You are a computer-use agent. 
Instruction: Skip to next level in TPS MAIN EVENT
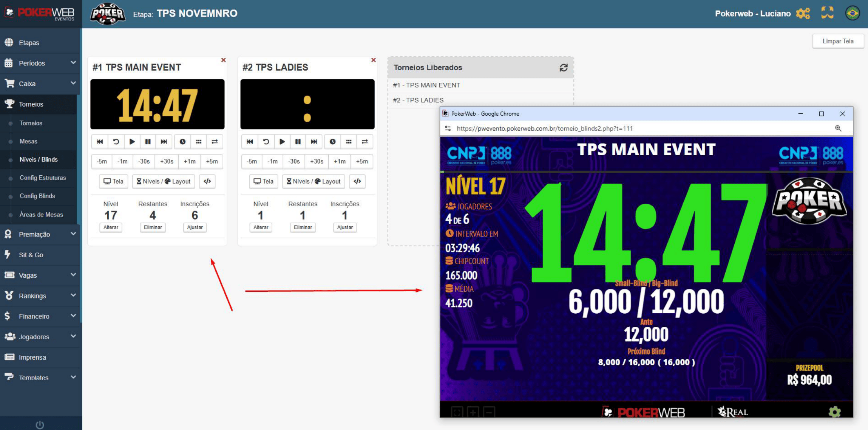(164, 142)
